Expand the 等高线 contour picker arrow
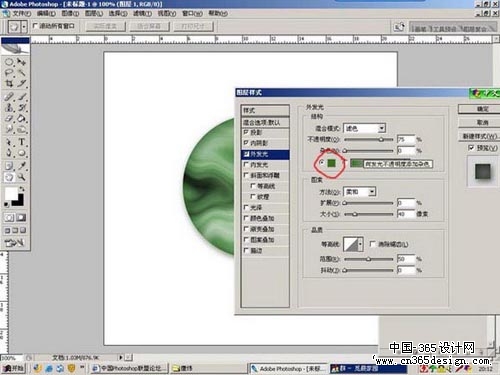 [x=360, y=245]
